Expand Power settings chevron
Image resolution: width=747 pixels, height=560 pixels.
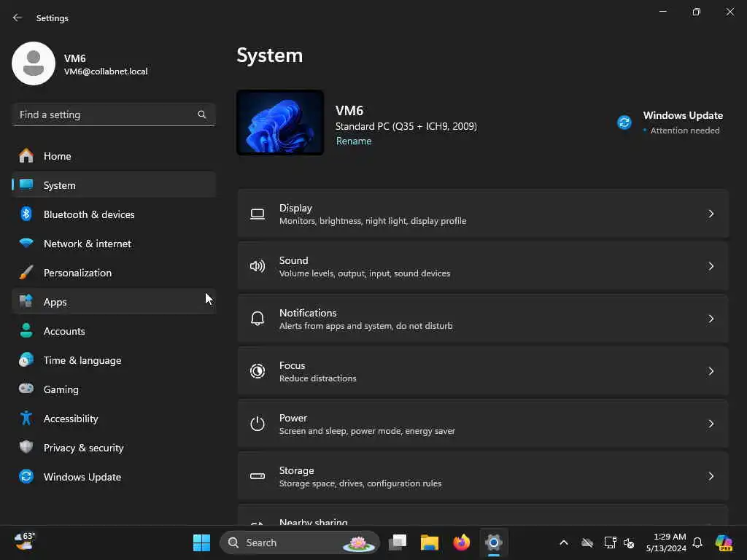coord(711,424)
